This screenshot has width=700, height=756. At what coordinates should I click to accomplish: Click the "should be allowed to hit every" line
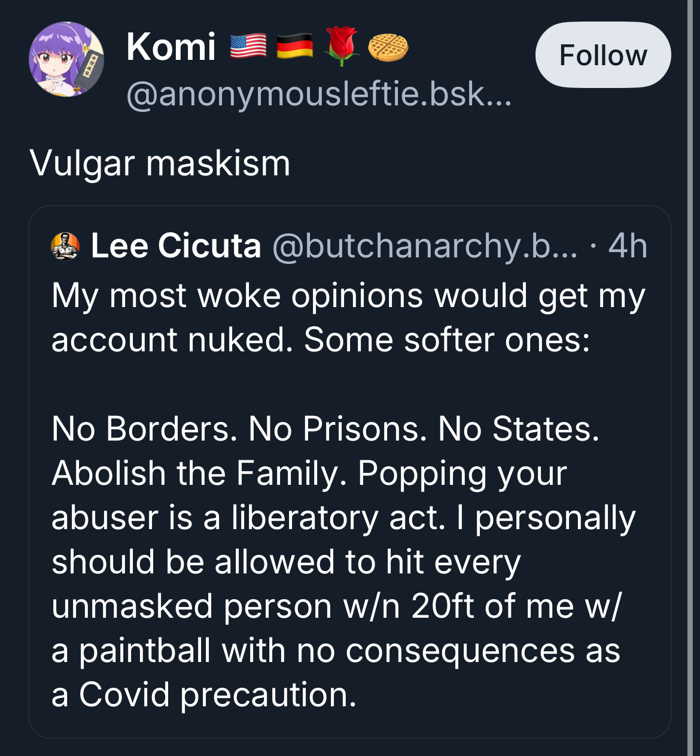pyautogui.click(x=286, y=561)
